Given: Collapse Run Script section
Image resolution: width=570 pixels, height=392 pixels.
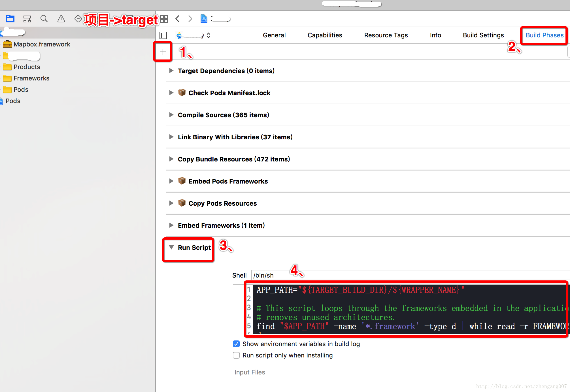Looking at the screenshot, I should [x=171, y=247].
